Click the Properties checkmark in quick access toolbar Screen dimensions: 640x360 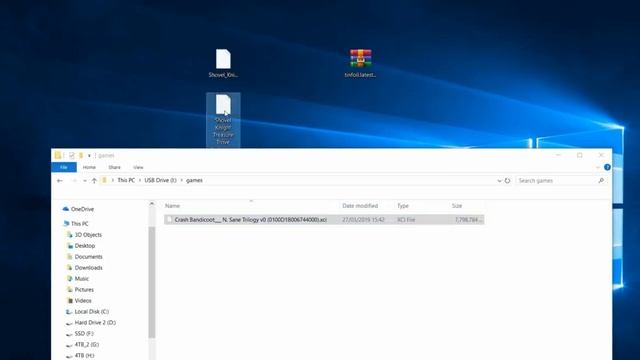click(72, 155)
